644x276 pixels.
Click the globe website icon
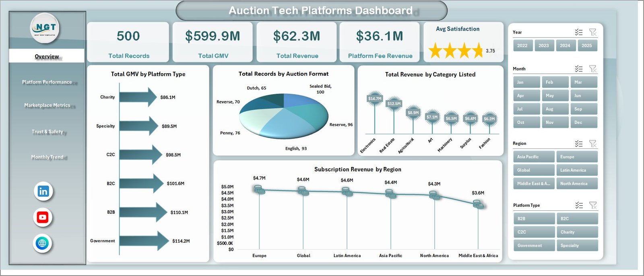[x=42, y=243]
